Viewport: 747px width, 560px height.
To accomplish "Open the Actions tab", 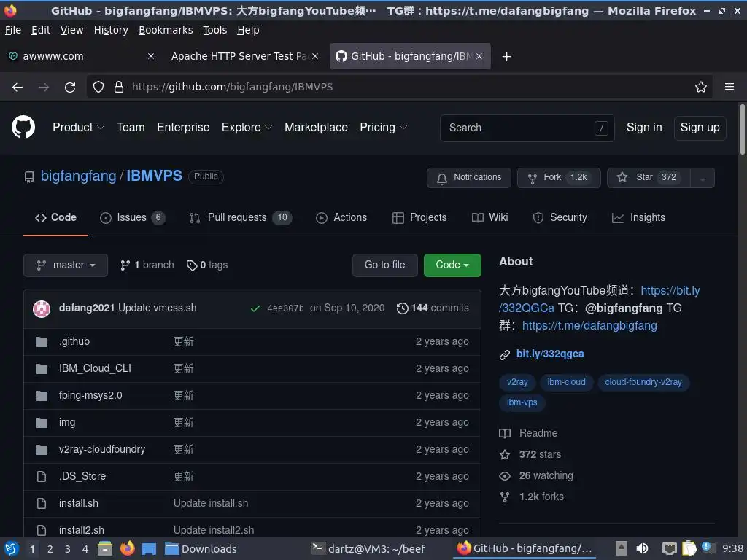I will click(x=341, y=217).
